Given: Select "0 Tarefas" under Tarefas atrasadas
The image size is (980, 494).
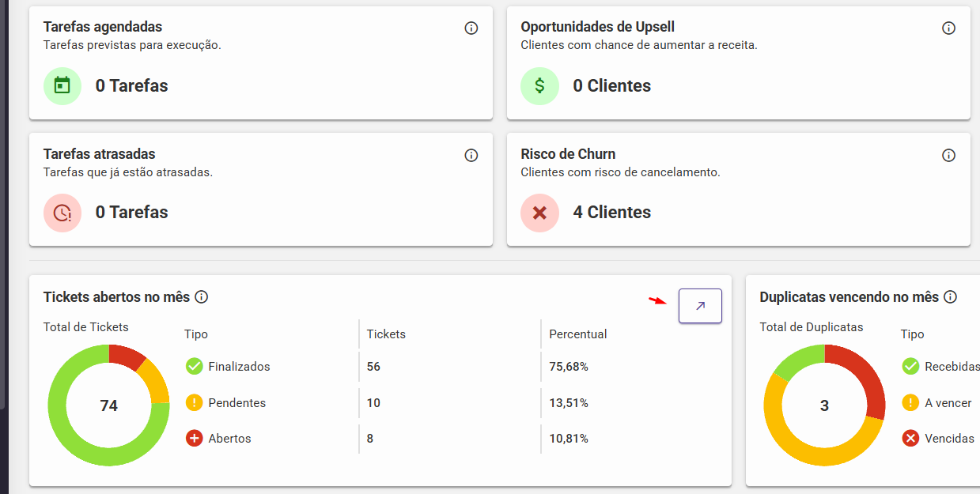Looking at the screenshot, I should click(x=132, y=213).
